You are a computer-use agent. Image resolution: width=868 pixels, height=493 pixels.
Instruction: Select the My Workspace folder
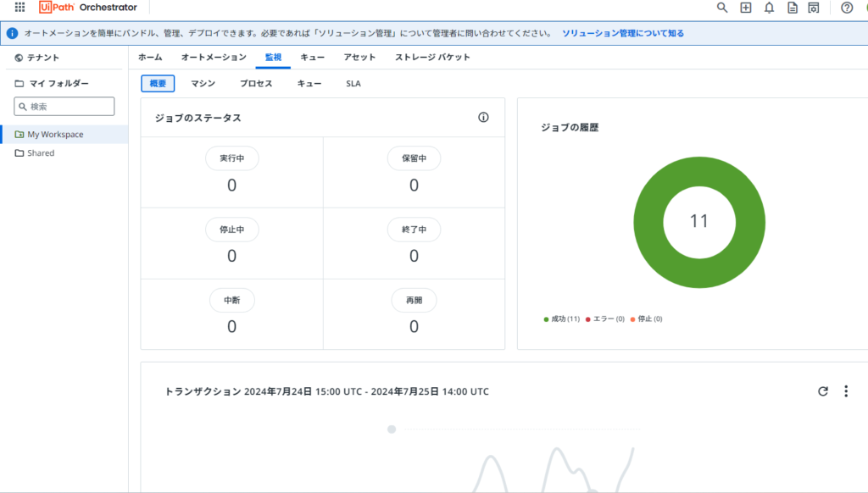(x=55, y=134)
